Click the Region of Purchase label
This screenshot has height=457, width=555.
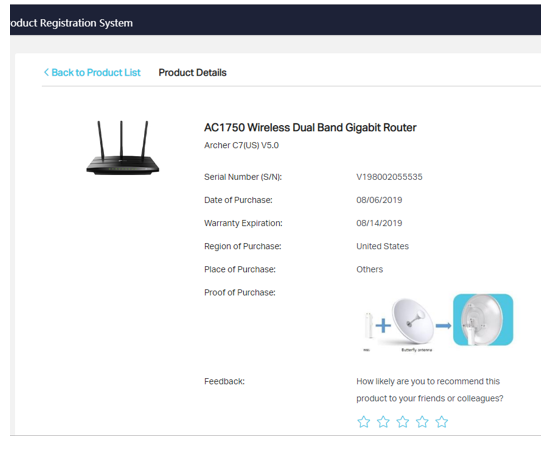tap(242, 246)
